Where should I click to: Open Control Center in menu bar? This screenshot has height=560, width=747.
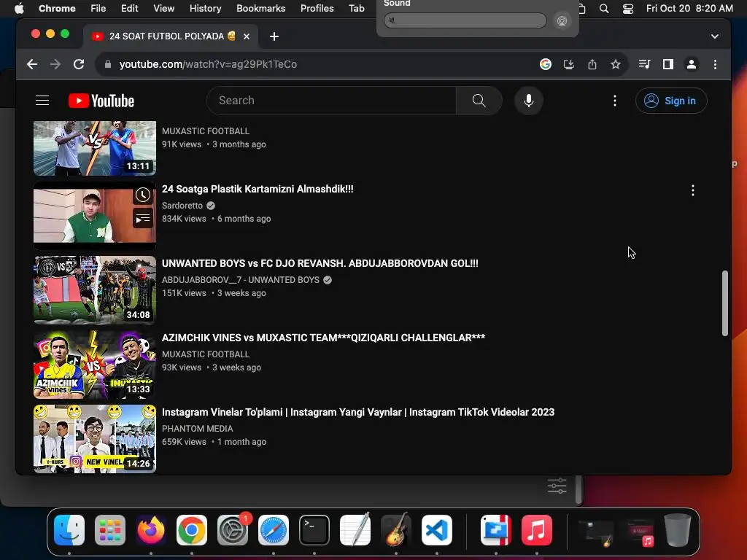[628, 9]
